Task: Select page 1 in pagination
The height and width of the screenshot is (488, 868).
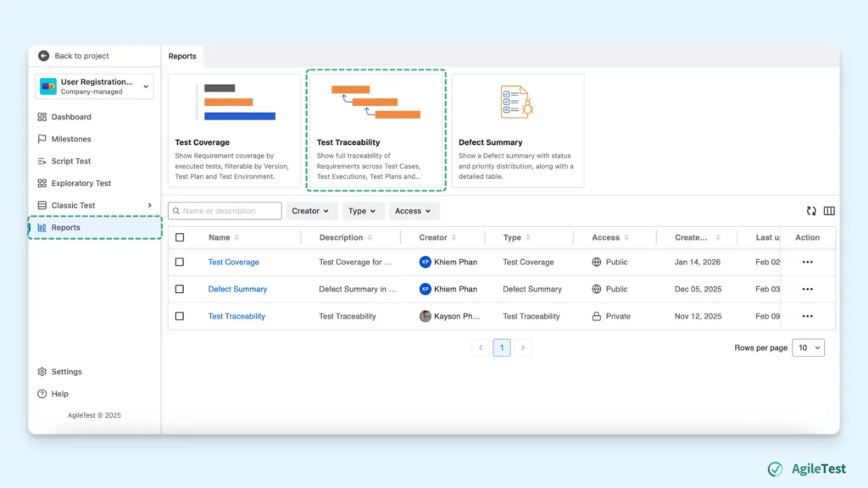Action: [x=502, y=347]
